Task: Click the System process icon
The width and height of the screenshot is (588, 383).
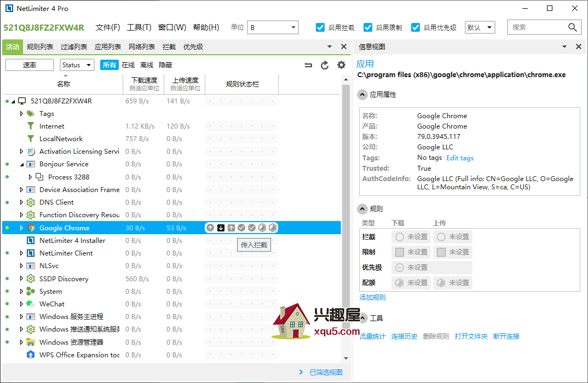Action: (31, 291)
